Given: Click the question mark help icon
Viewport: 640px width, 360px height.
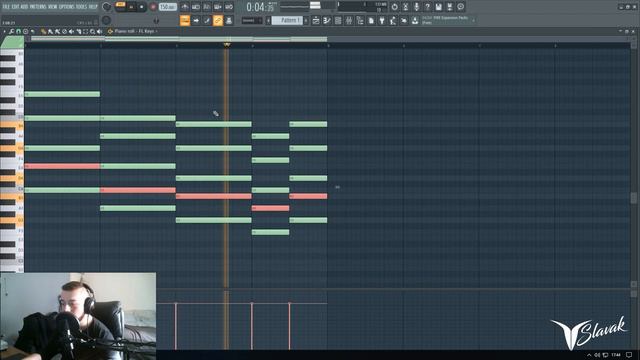Looking at the screenshot, I should 427,7.
